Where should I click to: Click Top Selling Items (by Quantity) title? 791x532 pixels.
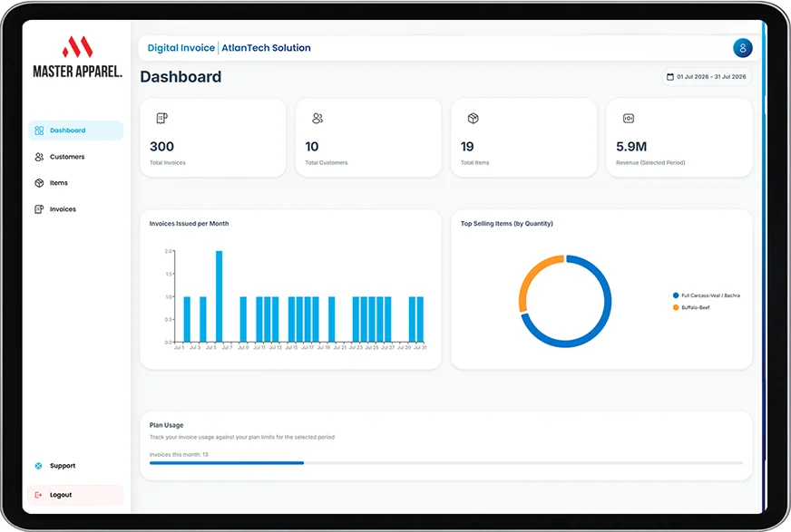[x=506, y=224]
